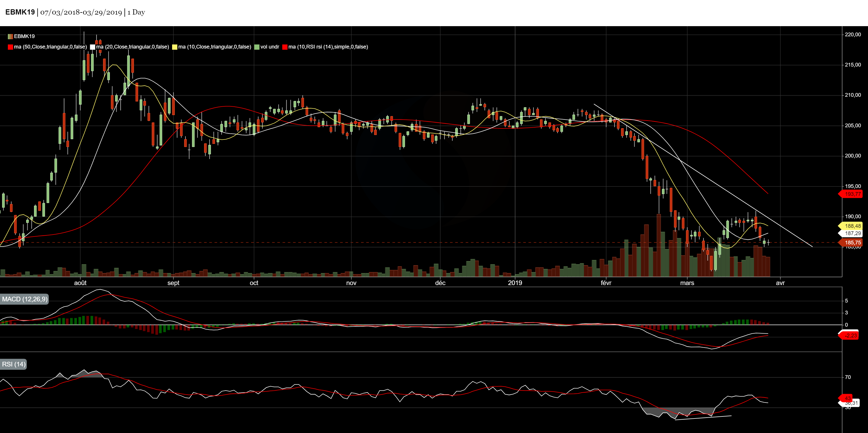Click the 'avr' month label

coord(781,283)
